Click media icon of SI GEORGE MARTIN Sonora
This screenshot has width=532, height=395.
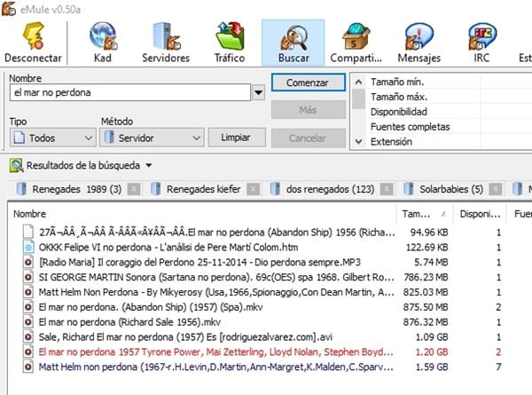tap(28, 277)
